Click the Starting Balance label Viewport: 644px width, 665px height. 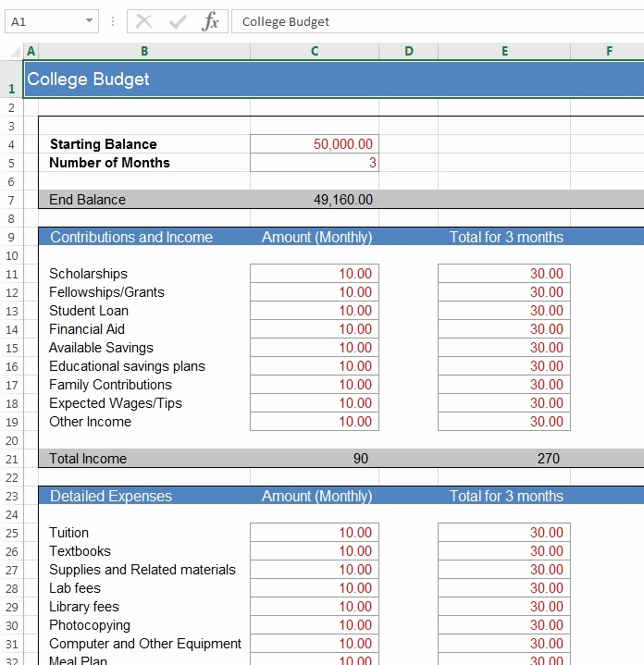tap(104, 144)
